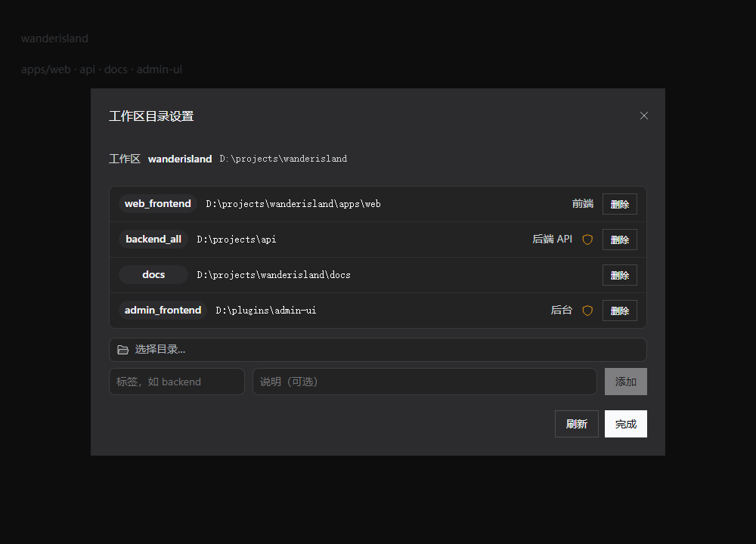
Task: Delete the backend_all directory entry
Action: click(x=620, y=240)
